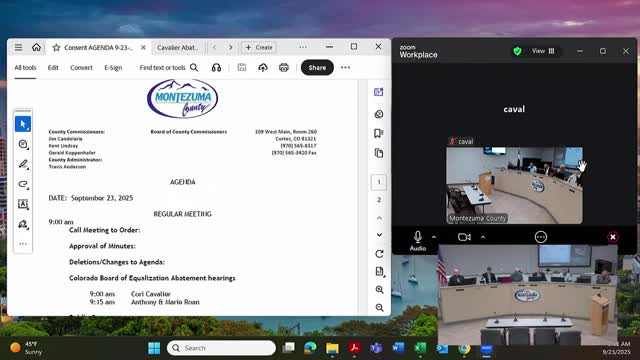This screenshot has width=640, height=360.
Task: Toggle the Zoom video camera
Action: coord(464,237)
